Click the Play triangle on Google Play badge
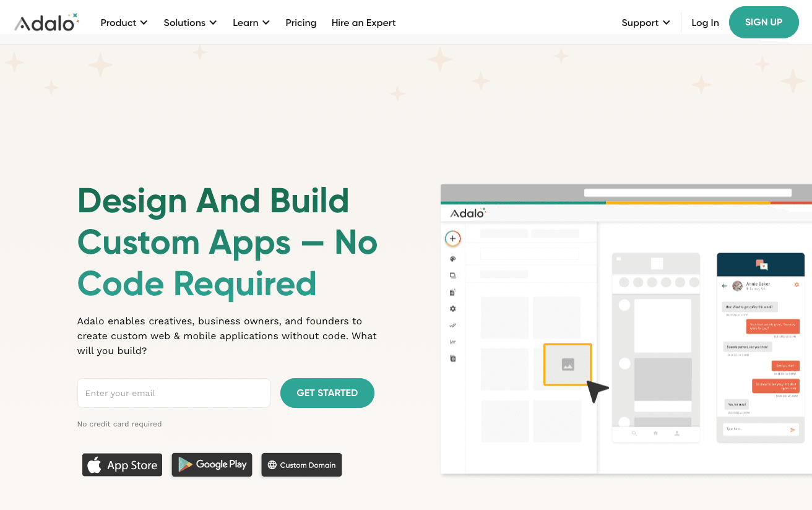The height and width of the screenshot is (510, 812). point(185,465)
